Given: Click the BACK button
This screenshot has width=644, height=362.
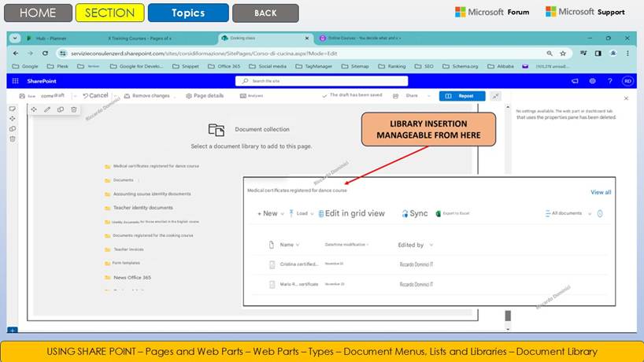Looking at the screenshot, I should (265, 13).
